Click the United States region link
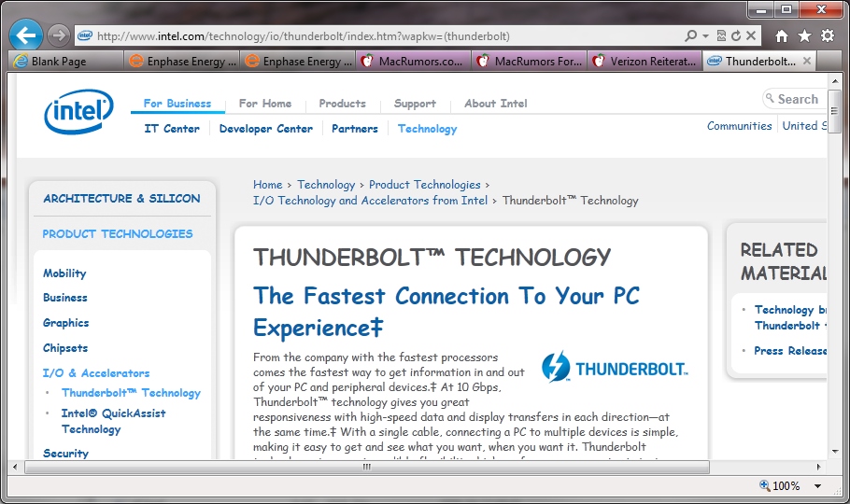This screenshot has height=504, width=850. point(804,126)
